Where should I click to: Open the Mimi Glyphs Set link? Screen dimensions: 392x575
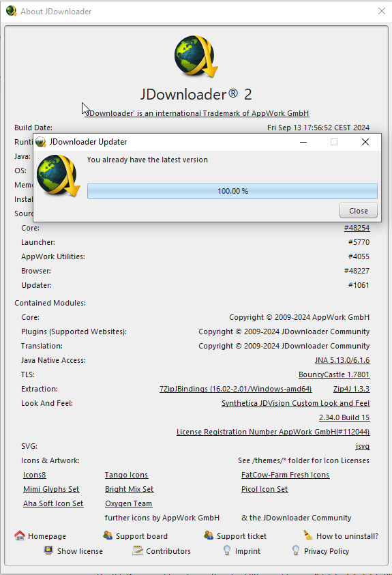coord(51,489)
